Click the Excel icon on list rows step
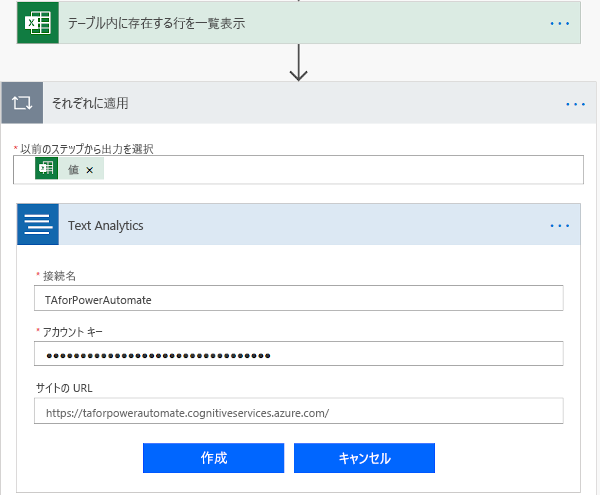The image size is (600, 495). pos(38,23)
